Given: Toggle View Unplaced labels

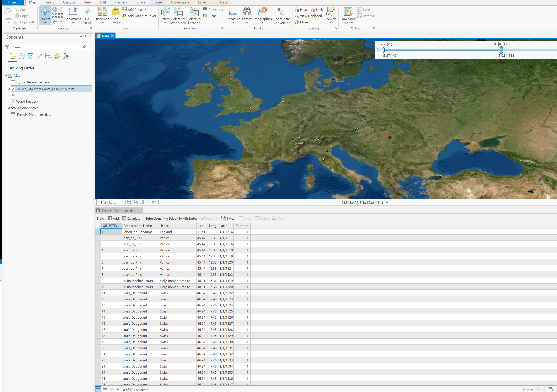Looking at the screenshot, I should pyautogui.click(x=308, y=16).
